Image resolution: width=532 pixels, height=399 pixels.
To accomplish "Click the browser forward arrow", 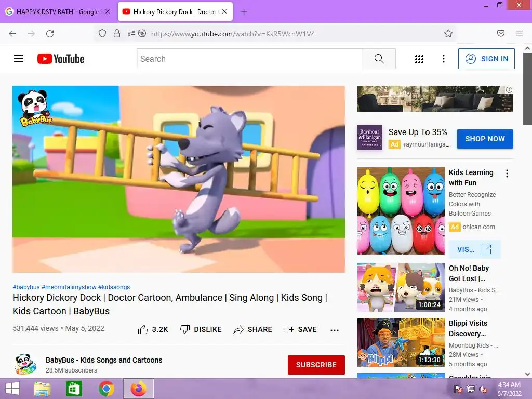I will (31, 34).
